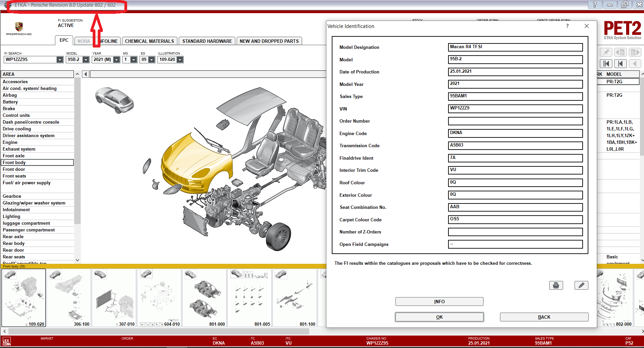Click the small Macan car overview image
The height and width of the screenshot is (348, 644).
115,100
